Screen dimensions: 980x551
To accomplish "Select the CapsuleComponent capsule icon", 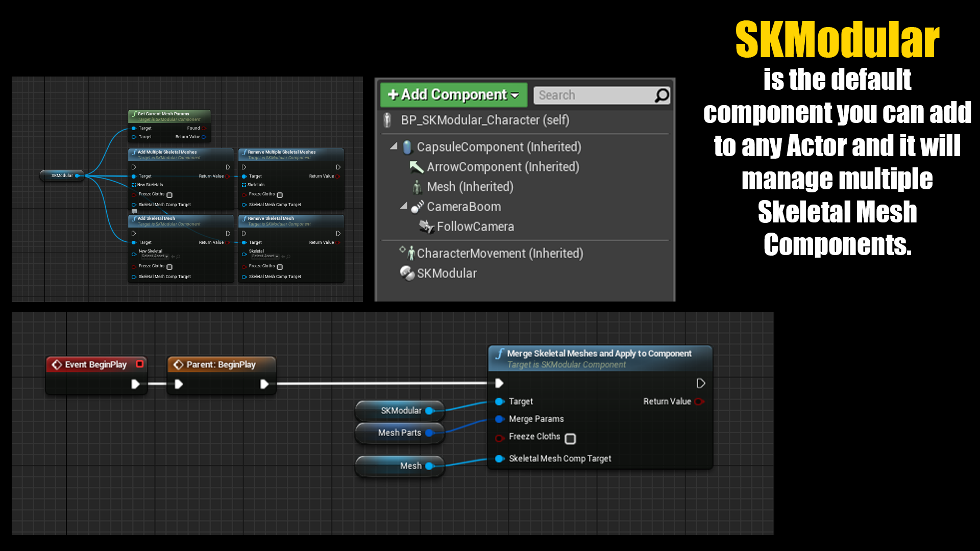I will [407, 147].
